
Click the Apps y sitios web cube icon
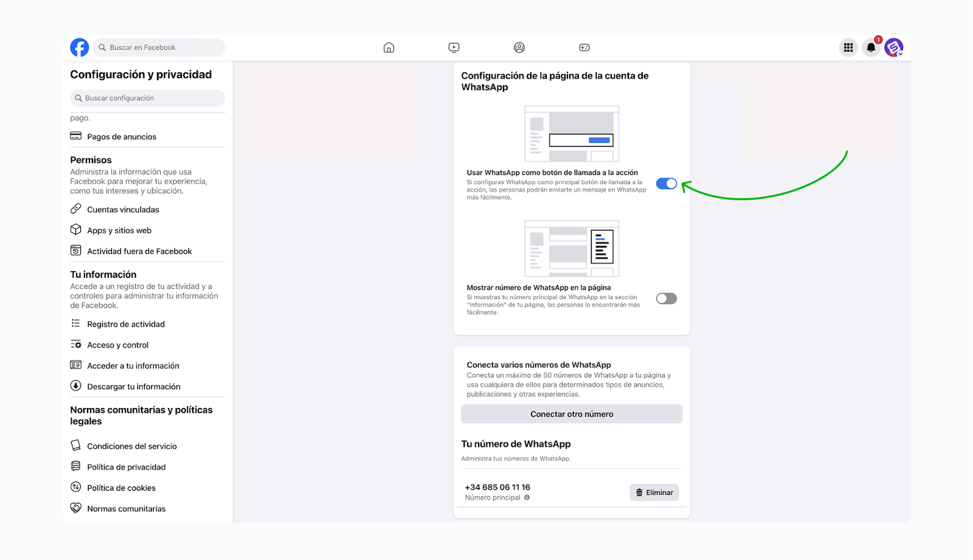pyautogui.click(x=76, y=230)
